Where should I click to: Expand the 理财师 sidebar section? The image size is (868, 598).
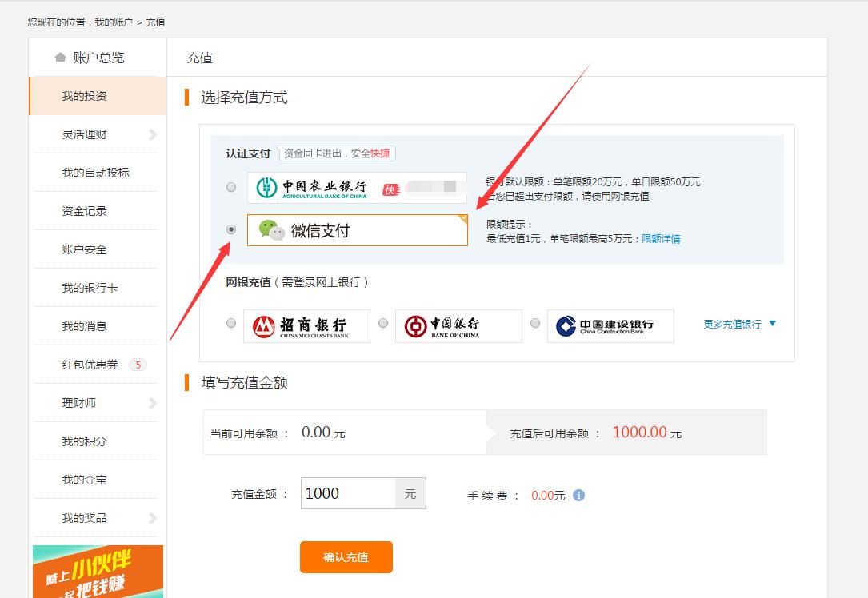point(80,402)
